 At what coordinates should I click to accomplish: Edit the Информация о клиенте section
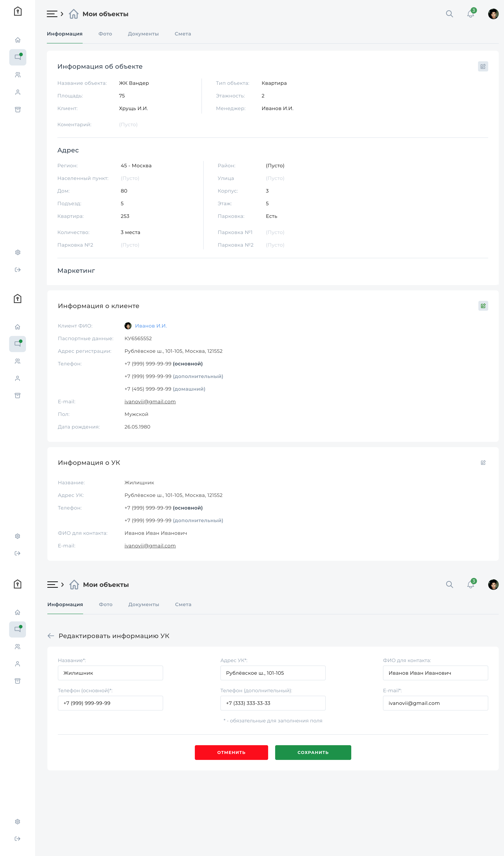pyautogui.click(x=483, y=306)
